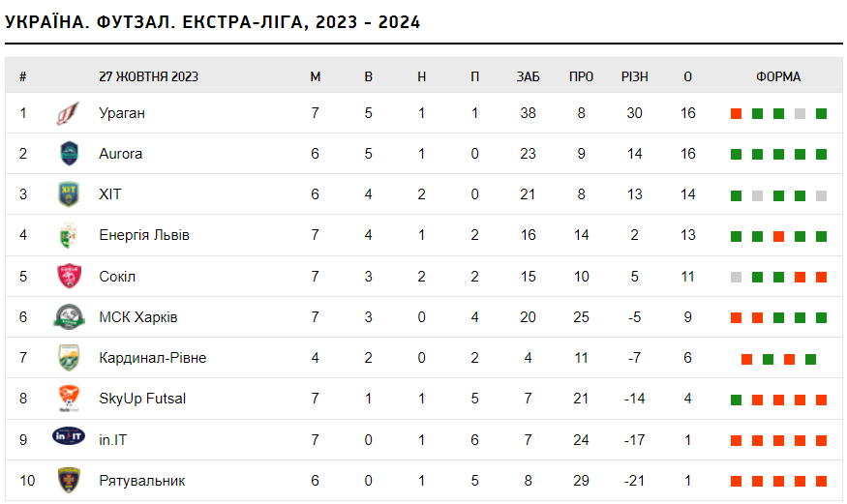Open the XIT club badge
The width and height of the screenshot is (847, 504).
(x=69, y=194)
